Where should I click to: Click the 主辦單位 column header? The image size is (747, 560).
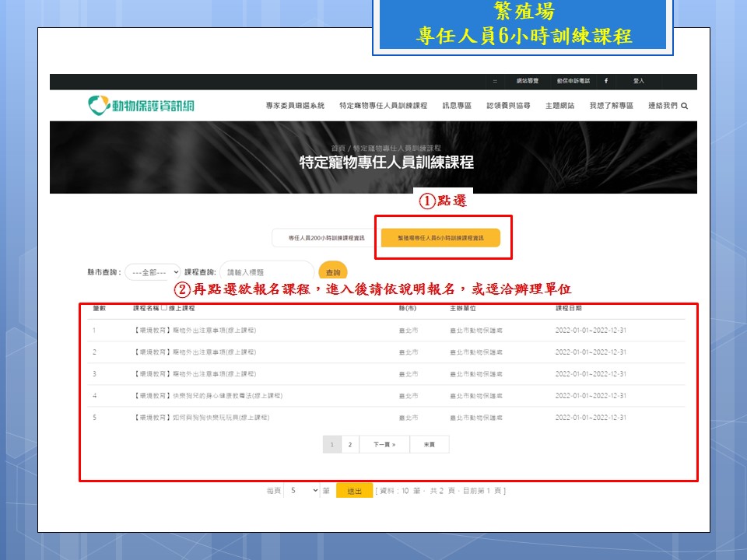[x=462, y=308]
